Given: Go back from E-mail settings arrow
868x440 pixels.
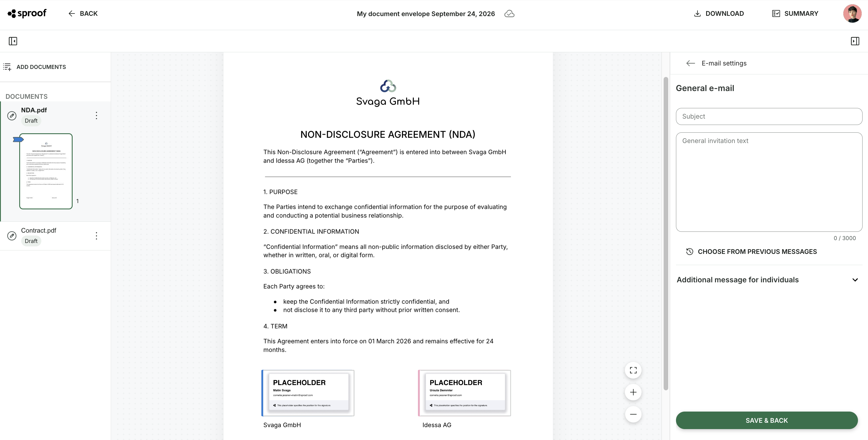Looking at the screenshot, I should point(690,63).
